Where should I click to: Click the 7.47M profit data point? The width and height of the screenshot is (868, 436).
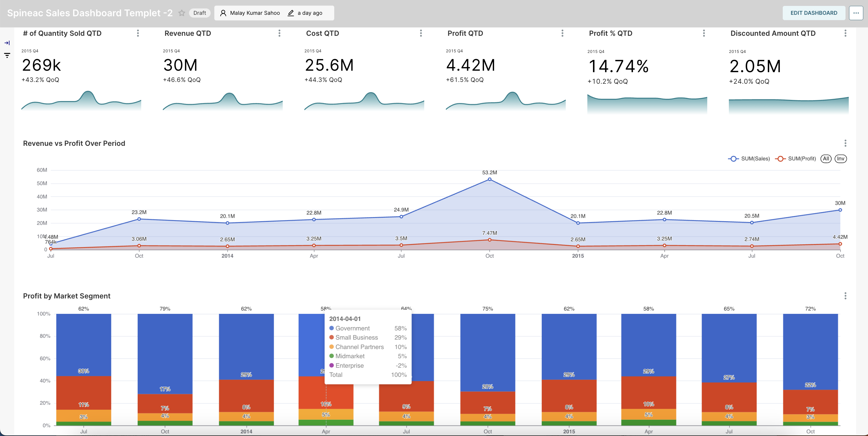(x=490, y=240)
